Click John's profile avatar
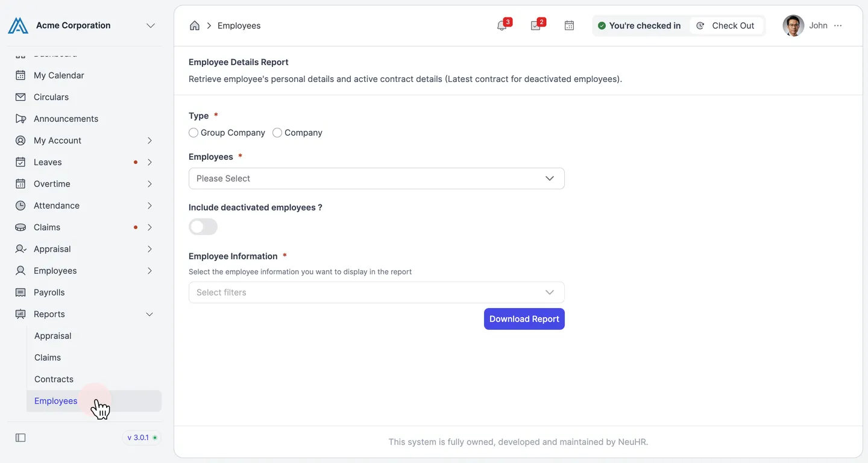The image size is (868, 463). pos(793,25)
